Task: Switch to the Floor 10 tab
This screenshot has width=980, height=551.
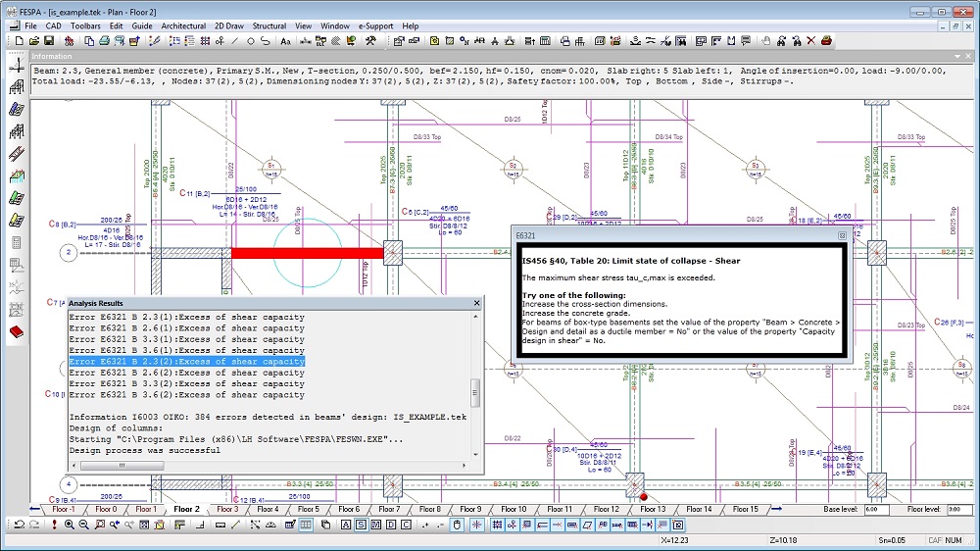Action: (x=514, y=509)
